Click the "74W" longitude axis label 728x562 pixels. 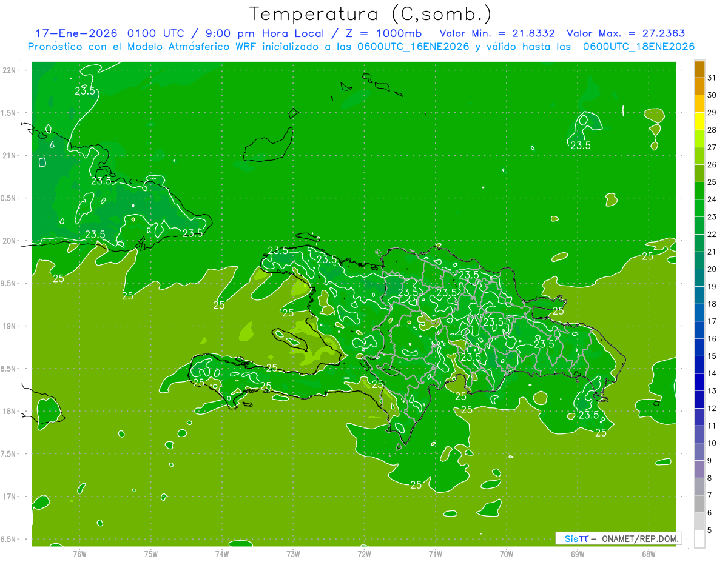point(222,554)
